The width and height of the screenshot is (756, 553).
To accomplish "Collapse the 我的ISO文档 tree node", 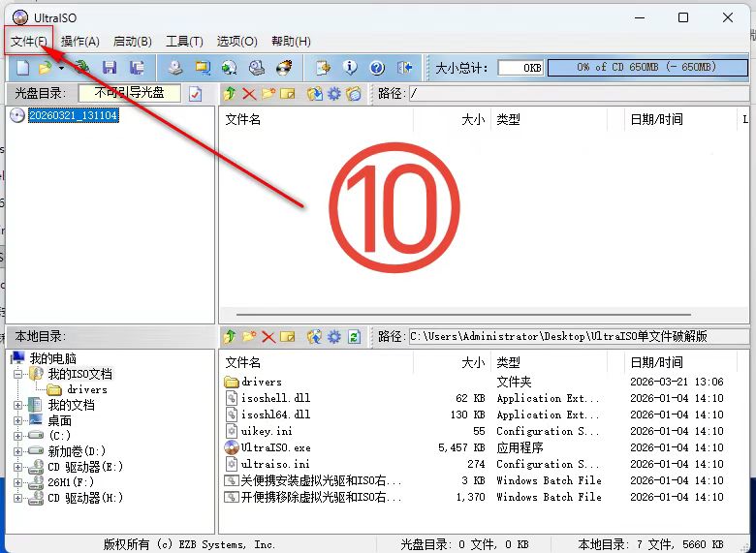I will click(x=17, y=374).
